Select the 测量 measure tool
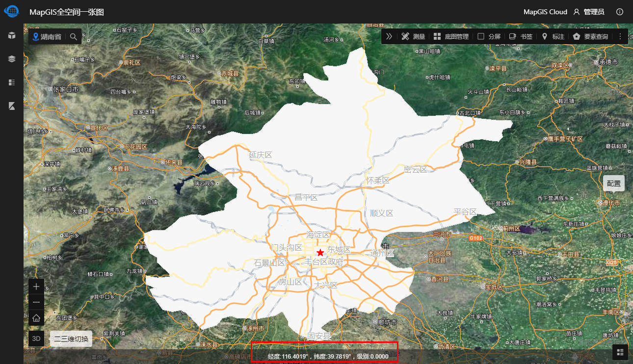The width and height of the screenshot is (633, 364). [x=413, y=36]
